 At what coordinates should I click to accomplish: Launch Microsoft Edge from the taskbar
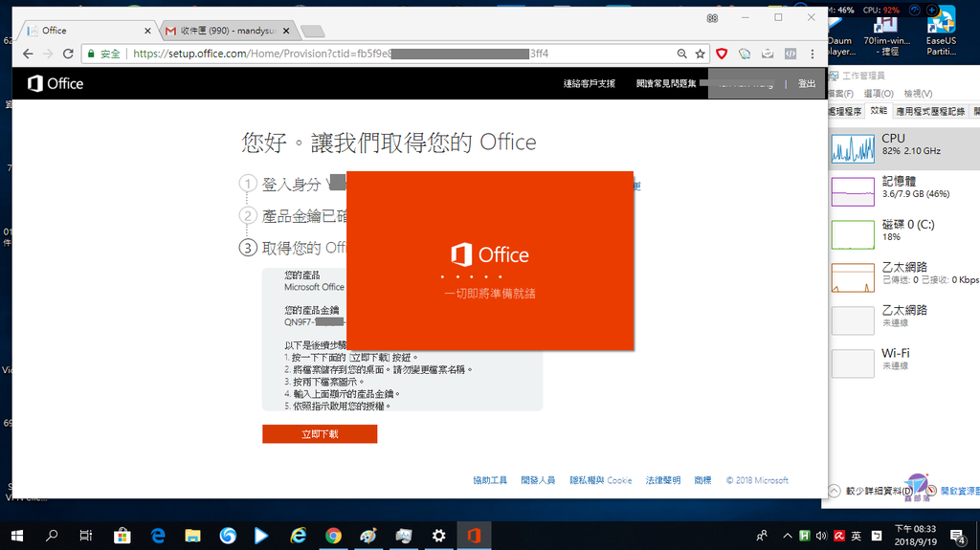click(x=158, y=536)
